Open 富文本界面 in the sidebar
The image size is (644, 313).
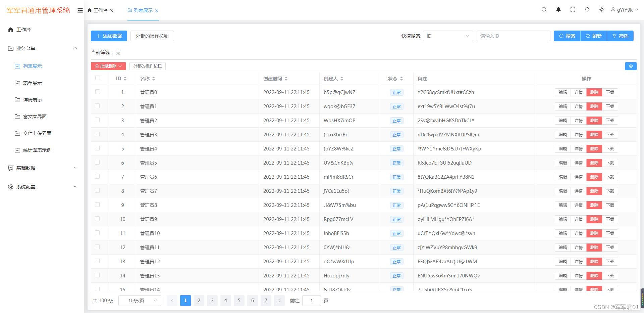tap(42, 117)
